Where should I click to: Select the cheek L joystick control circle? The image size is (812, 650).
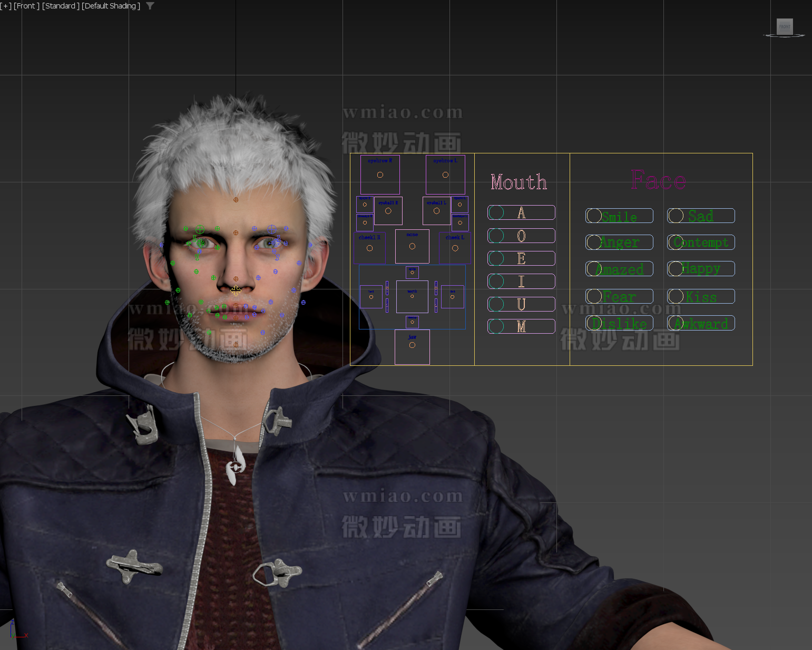(455, 248)
